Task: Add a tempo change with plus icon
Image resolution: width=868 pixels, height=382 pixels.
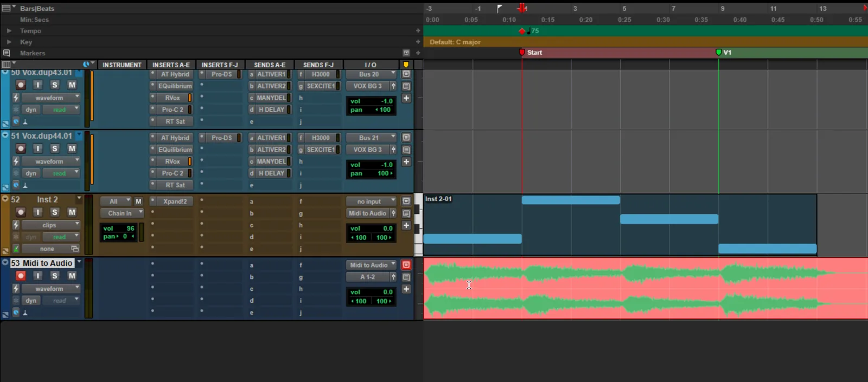Action: (x=418, y=31)
